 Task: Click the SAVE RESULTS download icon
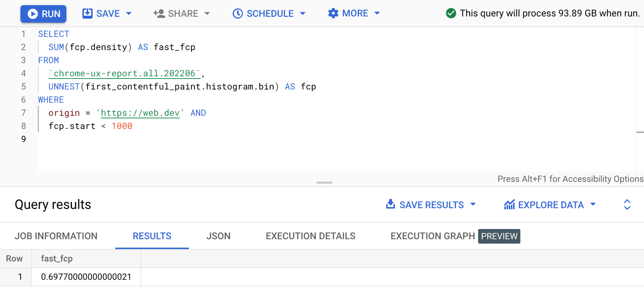click(x=391, y=204)
